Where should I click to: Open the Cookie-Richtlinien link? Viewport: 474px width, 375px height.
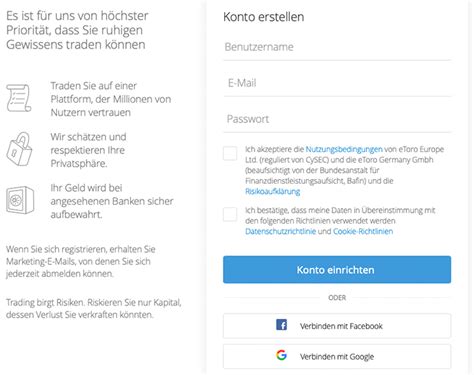point(363,231)
